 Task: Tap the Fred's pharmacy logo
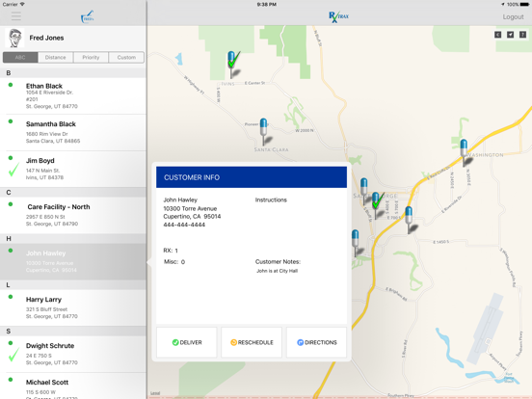tap(87, 16)
